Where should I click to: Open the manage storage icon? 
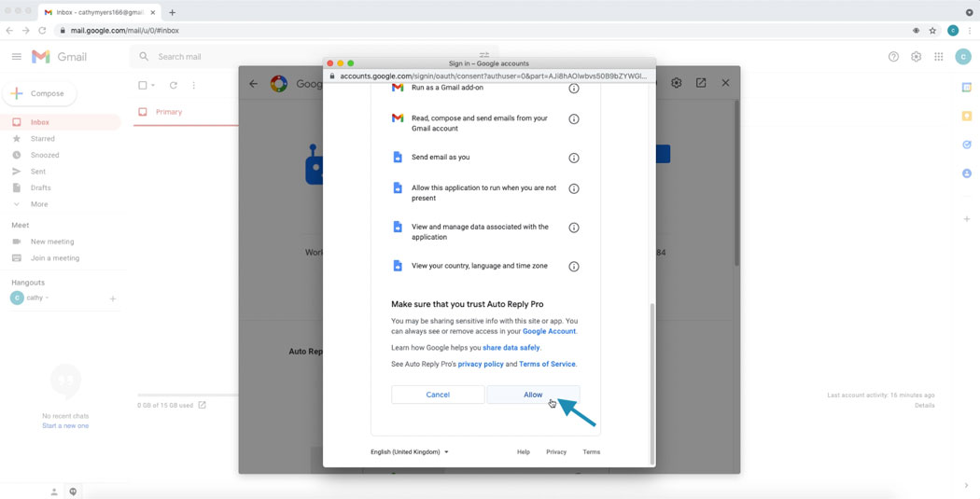(202, 406)
